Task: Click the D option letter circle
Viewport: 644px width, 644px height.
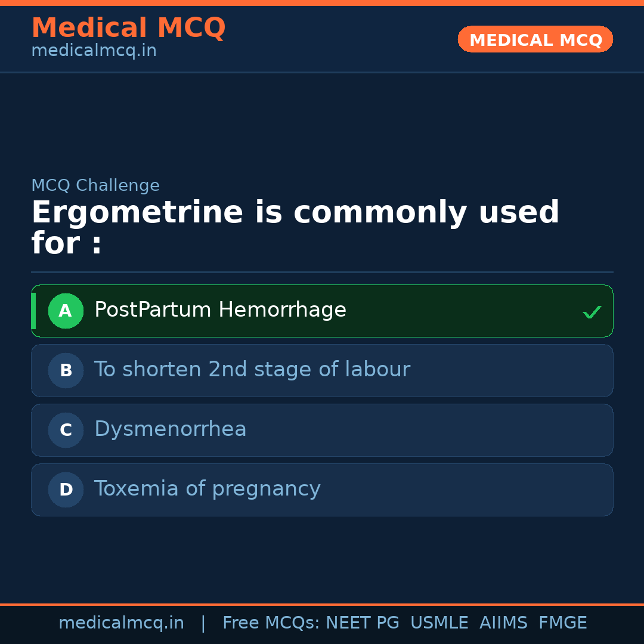Action: pos(66,490)
